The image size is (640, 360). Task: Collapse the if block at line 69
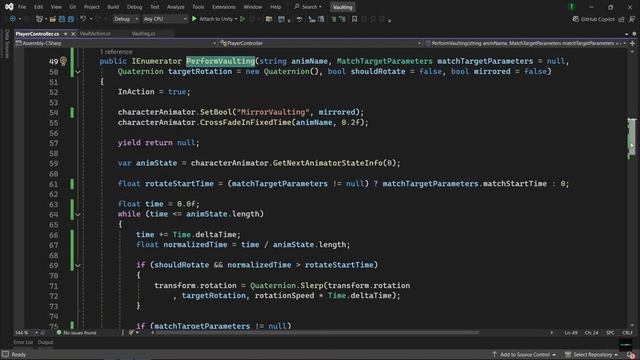(78, 265)
